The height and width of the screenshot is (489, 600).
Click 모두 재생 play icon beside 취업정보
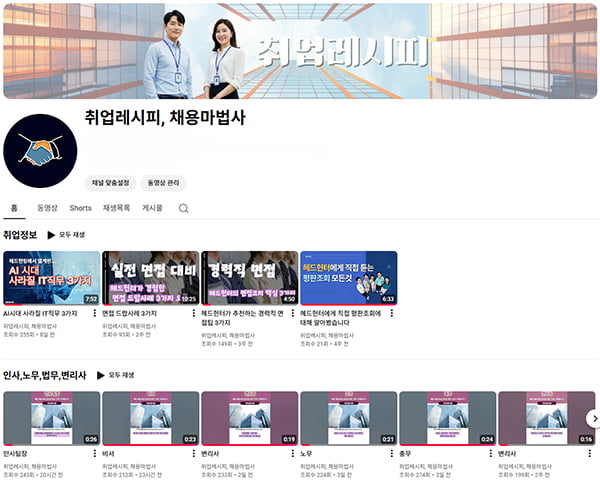point(51,235)
